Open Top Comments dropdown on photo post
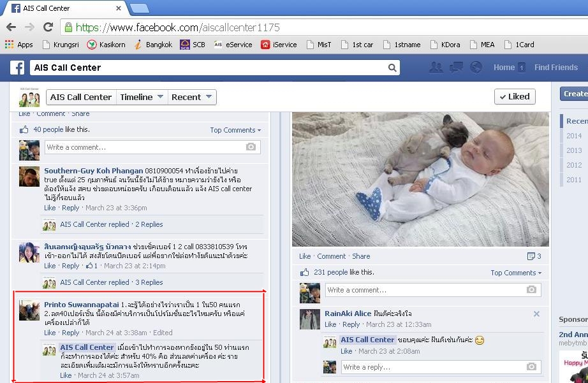The image size is (588, 383). tap(516, 273)
